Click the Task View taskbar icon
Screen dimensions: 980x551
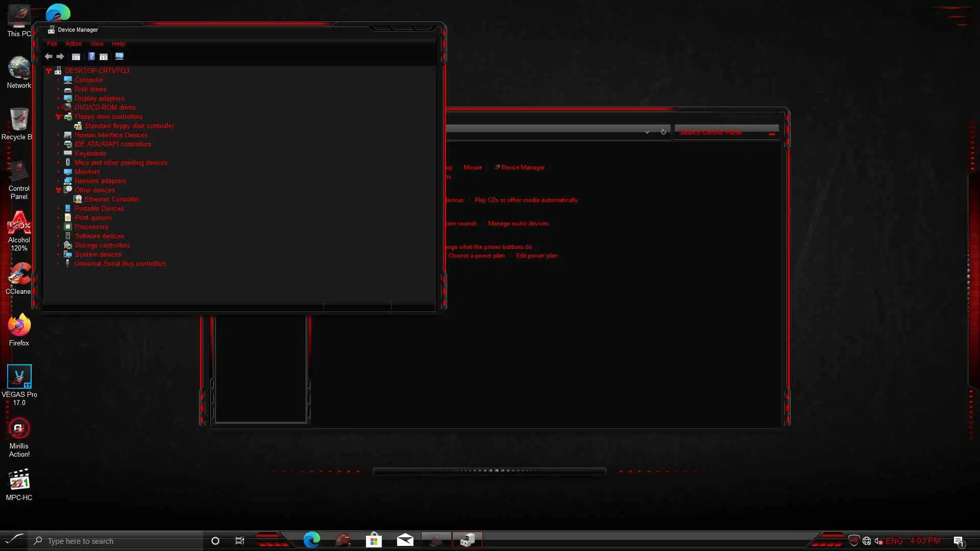point(239,541)
